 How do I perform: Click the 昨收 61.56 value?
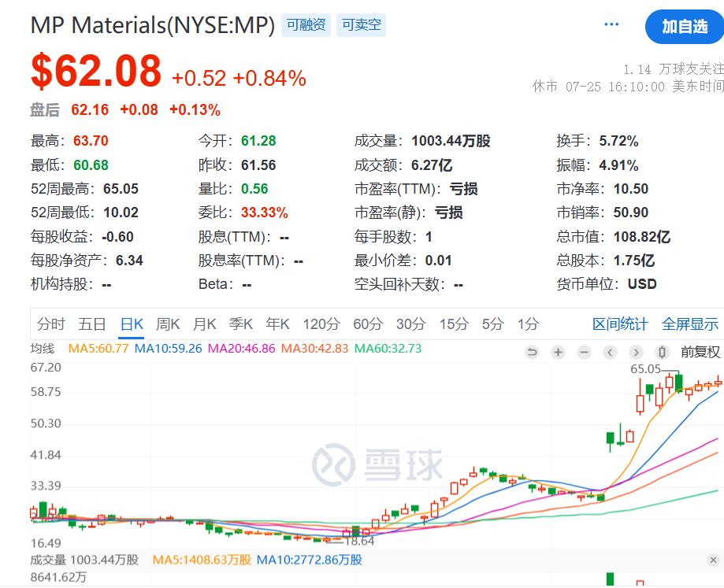258,165
